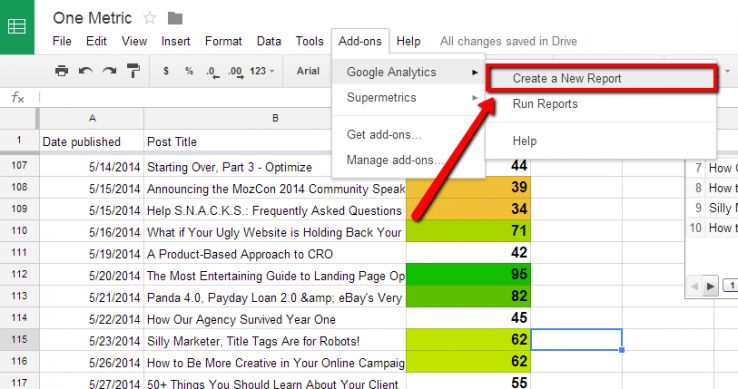Open the move-to-folder icon

click(175, 18)
